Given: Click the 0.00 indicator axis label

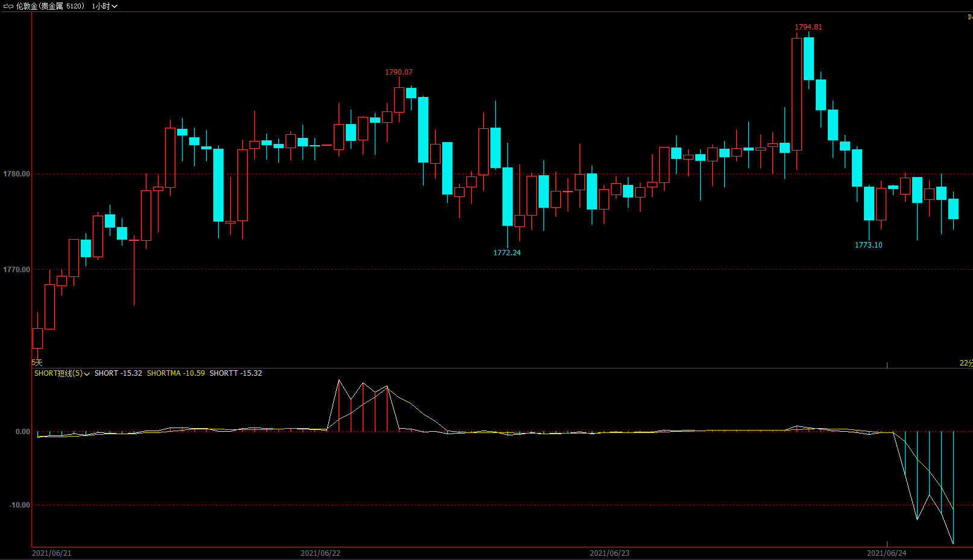Looking at the screenshot, I should coord(23,432).
